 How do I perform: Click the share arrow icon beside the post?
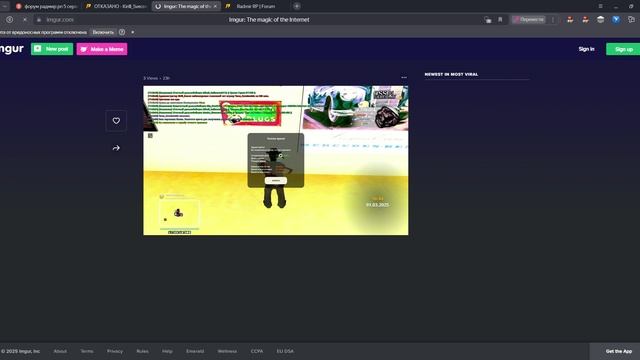coord(116,148)
